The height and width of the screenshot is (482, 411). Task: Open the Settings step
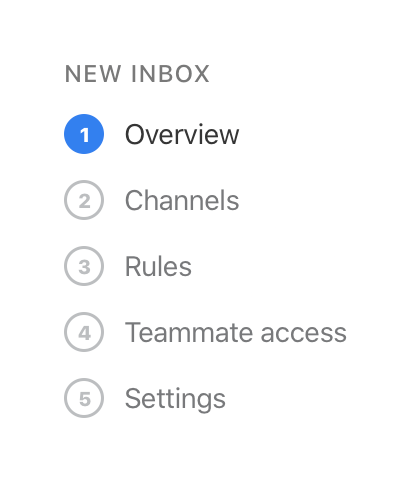pyautogui.click(x=175, y=399)
